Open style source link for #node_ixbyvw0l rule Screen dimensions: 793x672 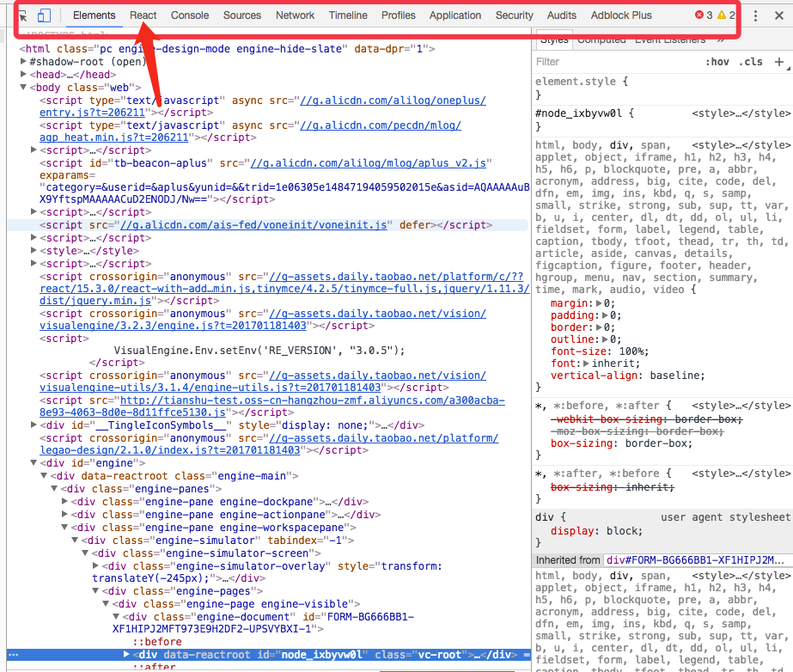coord(741,113)
